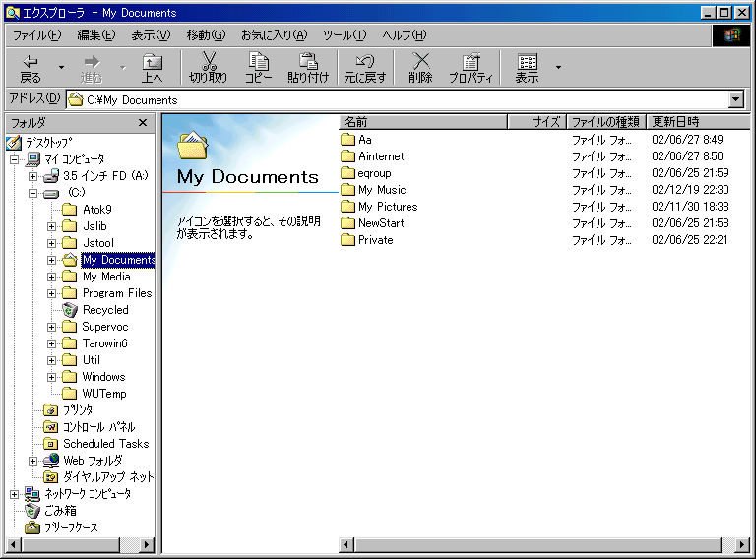
Task: Open the お気に入り(A) menu
Action: [x=274, y=35]
